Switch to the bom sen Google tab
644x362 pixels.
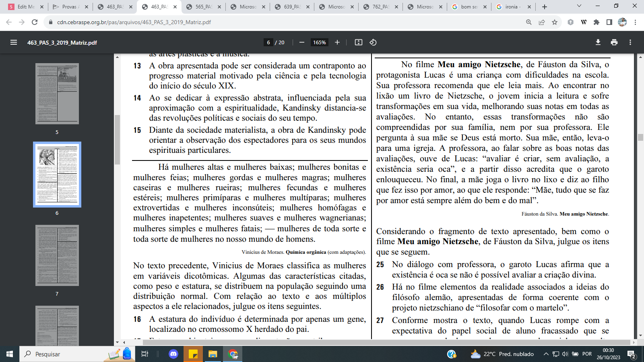pos(469,7)
